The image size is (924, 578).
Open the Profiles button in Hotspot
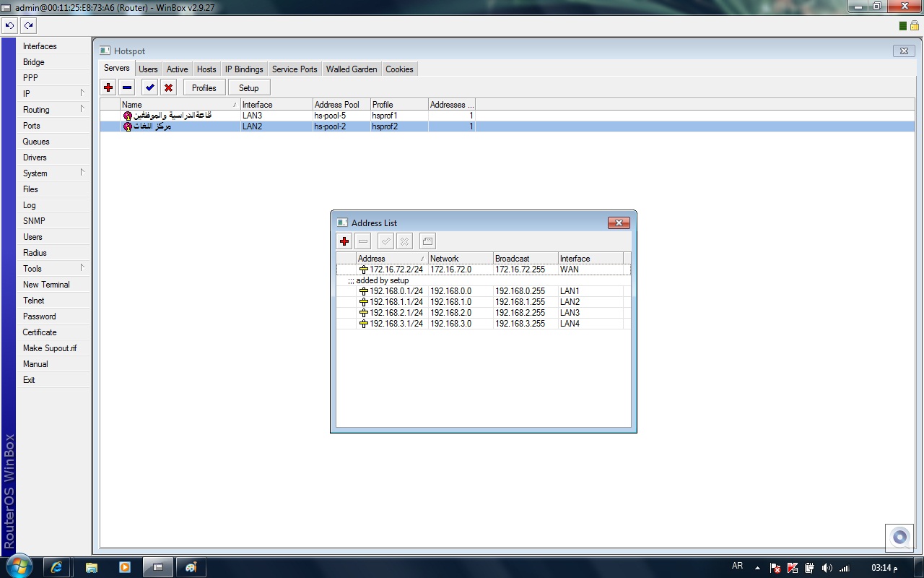(204, 87)
